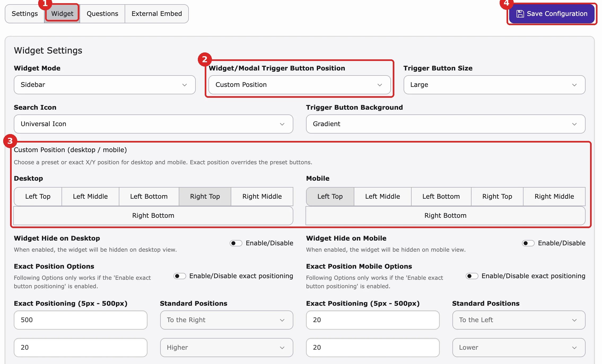The width and height of the screenshot is (602, 364).
Task: Select Mobile Left Middle position
Action: coord(383,197)
